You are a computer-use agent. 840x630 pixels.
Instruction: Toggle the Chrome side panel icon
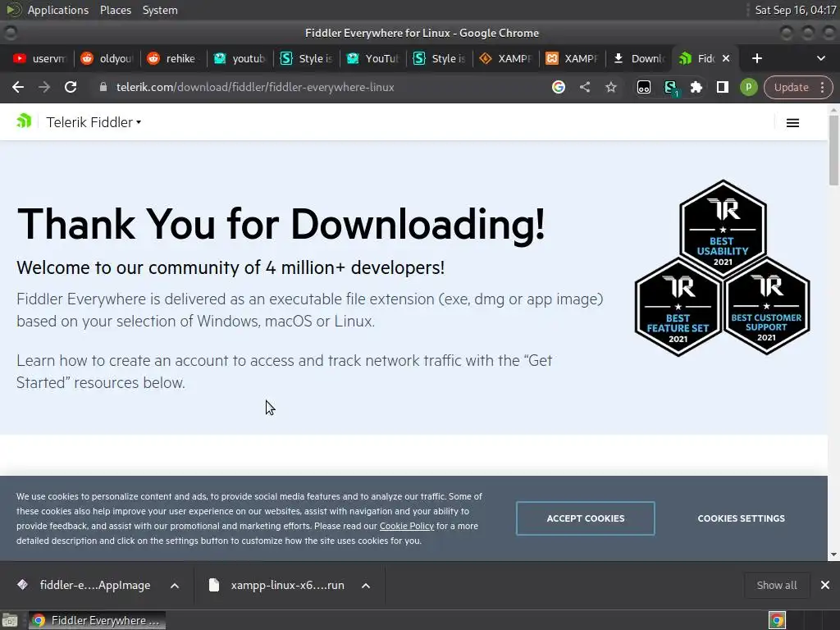[722, 87]
